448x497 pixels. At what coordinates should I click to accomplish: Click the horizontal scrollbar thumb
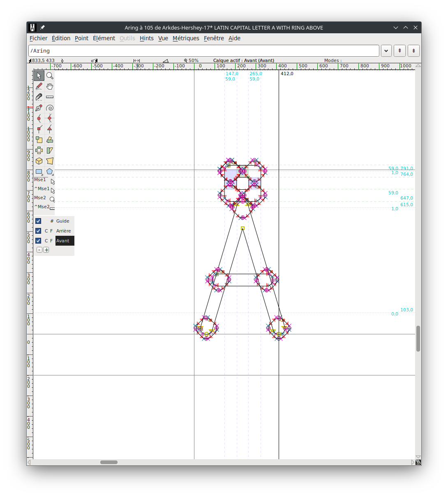pos(109,462)
